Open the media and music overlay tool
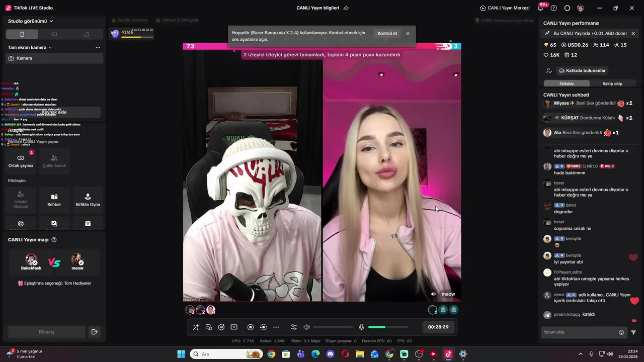 pyautogui.click(x=209, y=327)
